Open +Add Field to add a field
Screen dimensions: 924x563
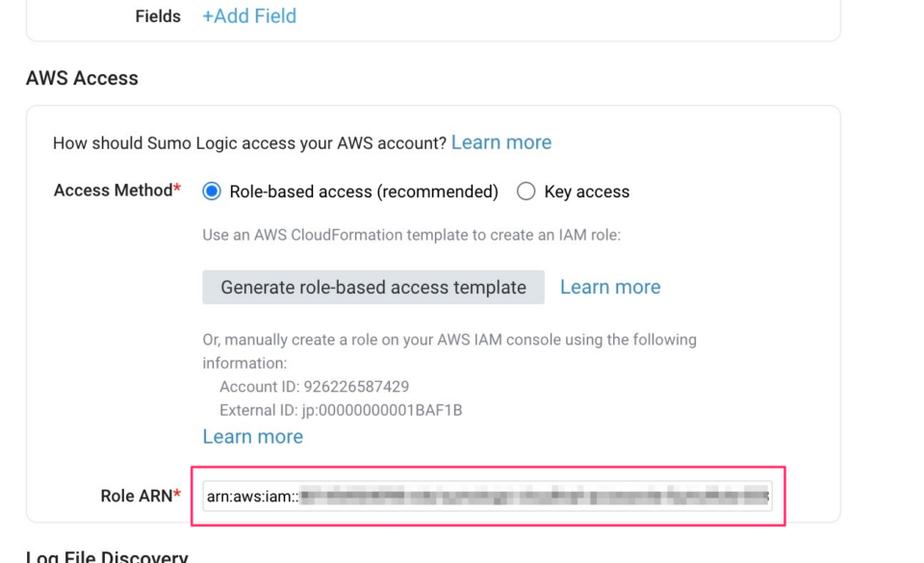(x=248, y=15)
